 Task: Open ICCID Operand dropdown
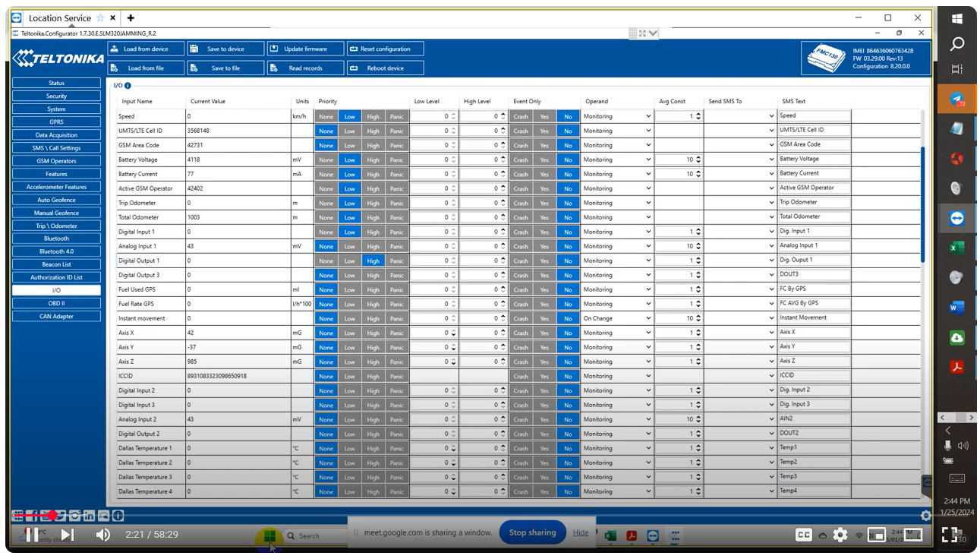617,376
